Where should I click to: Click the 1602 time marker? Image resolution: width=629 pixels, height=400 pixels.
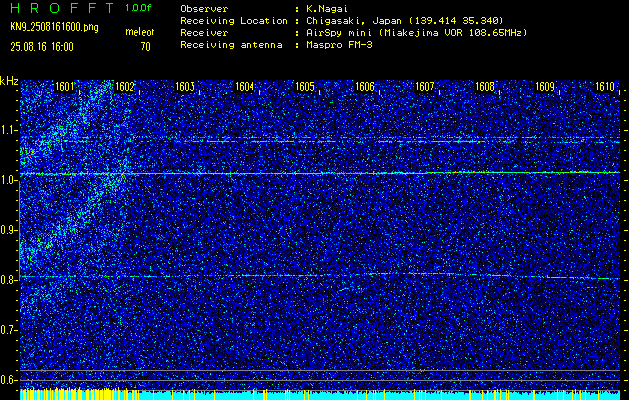click(x=125, y=87)
